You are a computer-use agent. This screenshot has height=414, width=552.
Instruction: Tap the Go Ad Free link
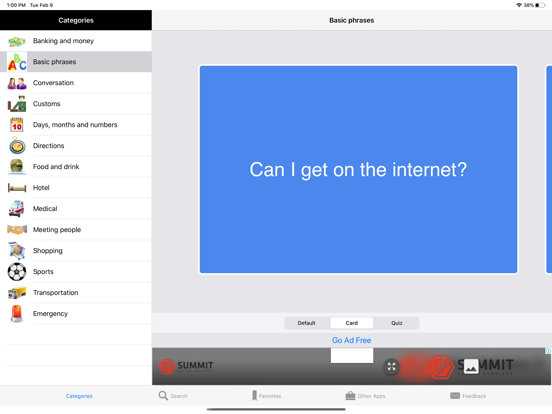pos(351,340)
